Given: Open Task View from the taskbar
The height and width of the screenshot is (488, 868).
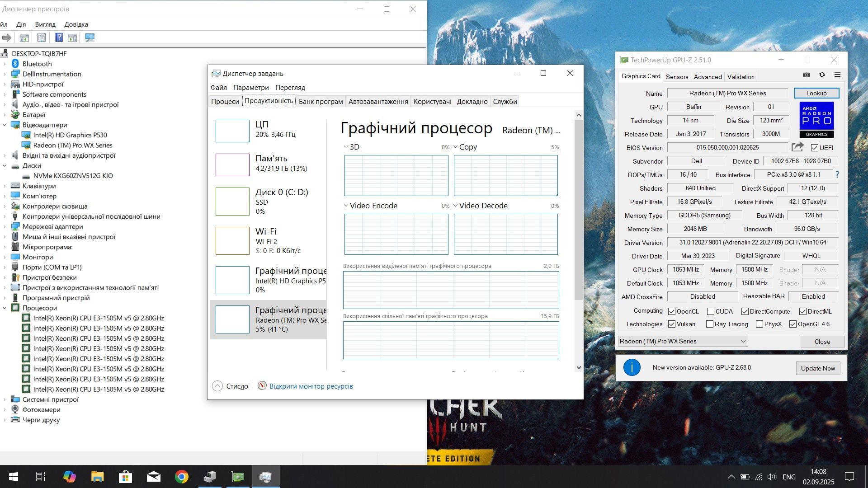Looking at the screenshot, I should pyautogui.click(x=41, y=477).
